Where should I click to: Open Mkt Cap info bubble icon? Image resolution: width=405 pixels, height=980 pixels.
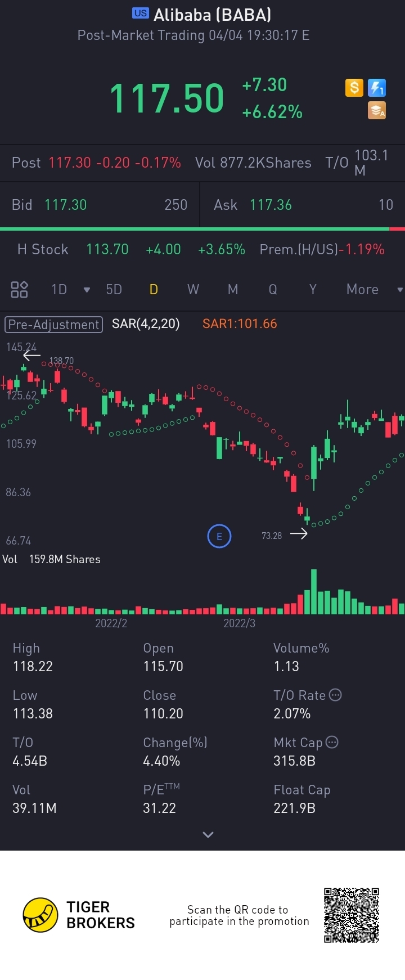(x=332, y=742)
